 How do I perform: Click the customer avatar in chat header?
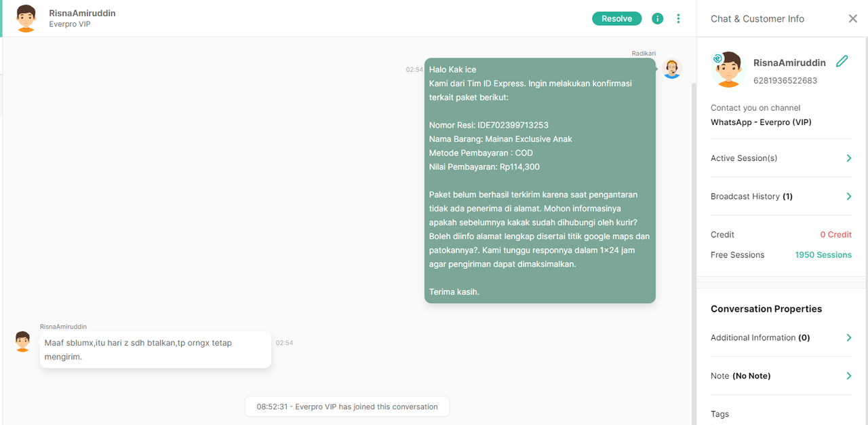(26, 18)
